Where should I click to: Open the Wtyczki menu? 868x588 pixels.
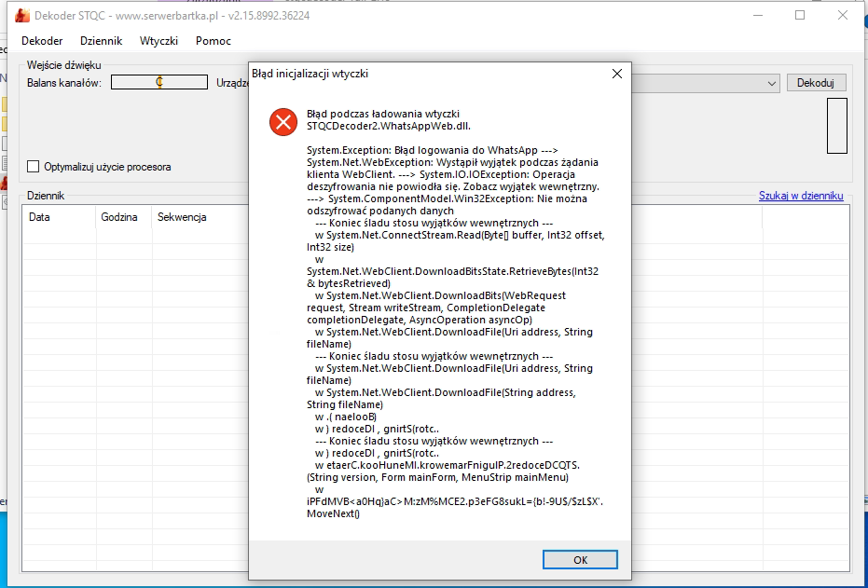(158, 41)
